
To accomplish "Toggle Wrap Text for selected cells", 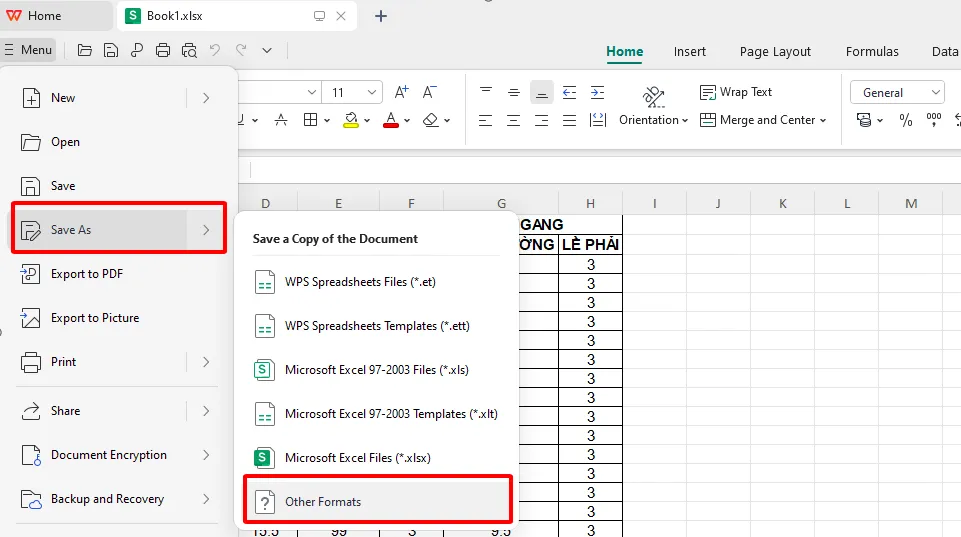I will [x=736, y=92].
